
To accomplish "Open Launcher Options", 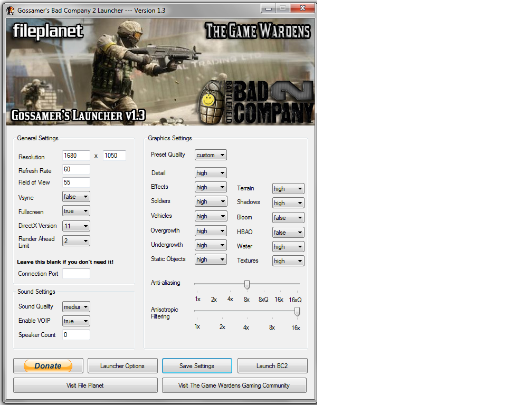I will click(122, 365).
